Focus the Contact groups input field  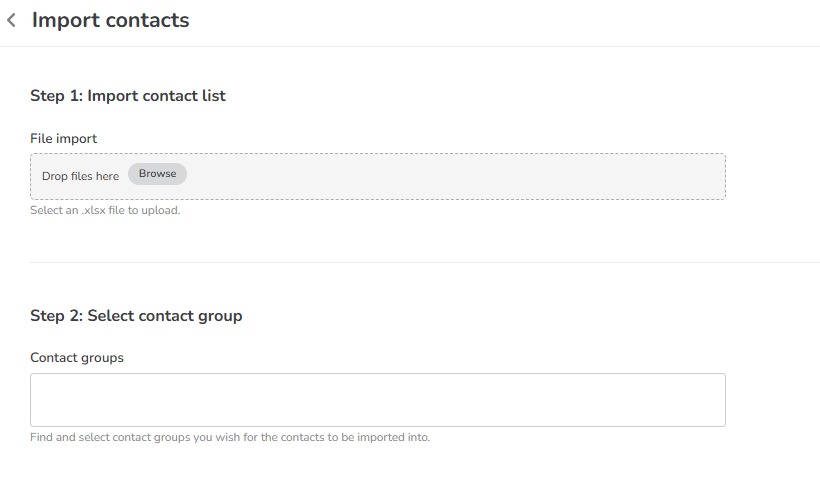click(377, 400)
